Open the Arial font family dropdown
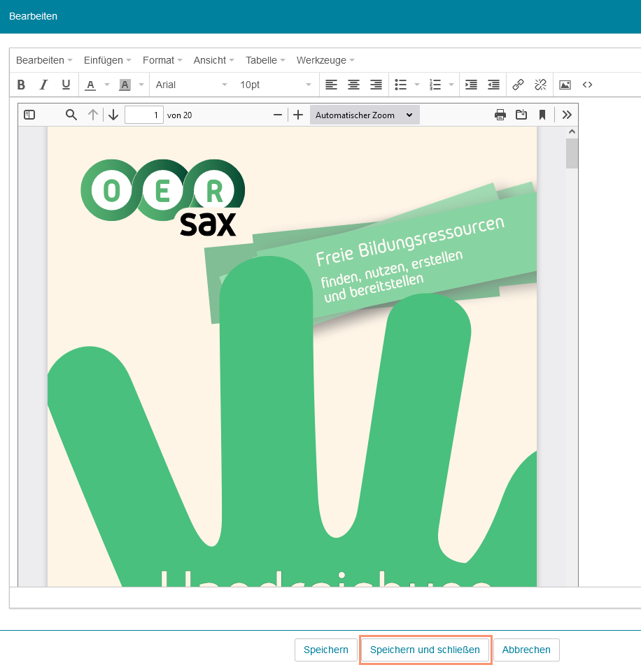The width and height of the screenshot is (641, 672). (190, 85)
